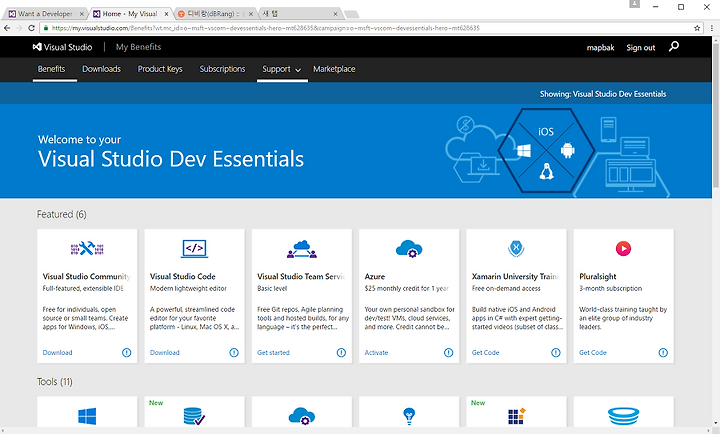Close the 'Home - My Visual' browser tab
Image resolution: width=720 pixels, height=434 pixels.
(166, 14)
